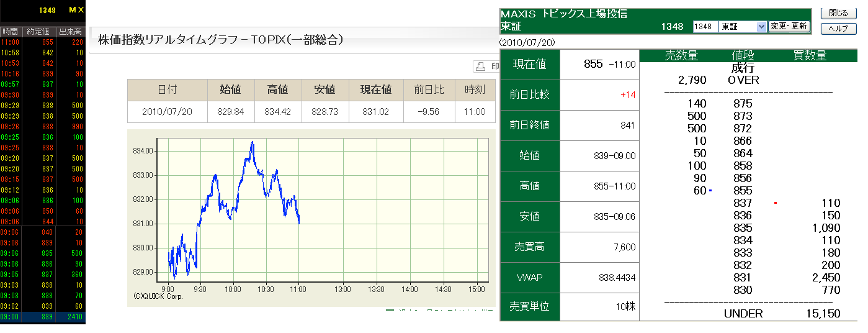Click the 7,600 trading volume value
Screen dimensions: 868x333
624,247
